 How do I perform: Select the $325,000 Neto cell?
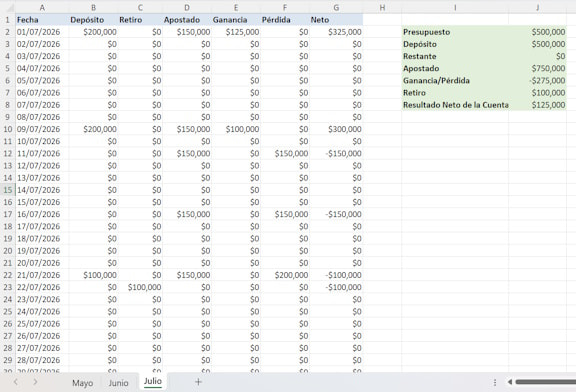[x=336, y=32]
